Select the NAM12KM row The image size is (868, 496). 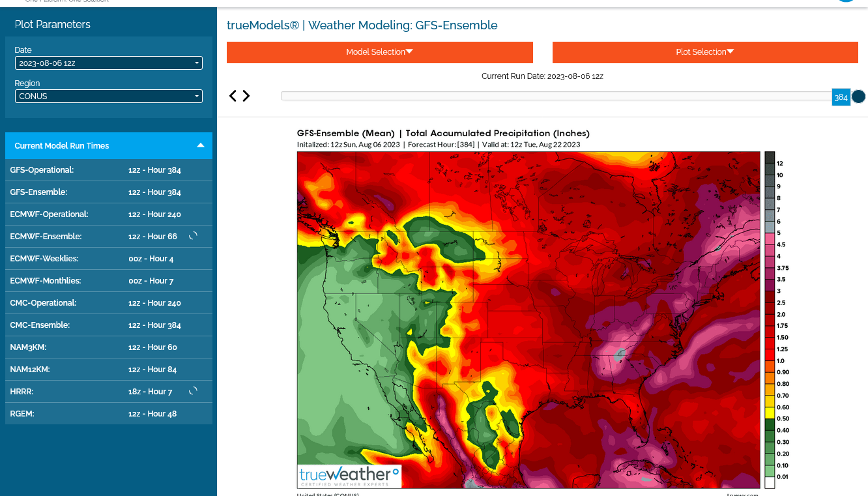tap(109, 370)
